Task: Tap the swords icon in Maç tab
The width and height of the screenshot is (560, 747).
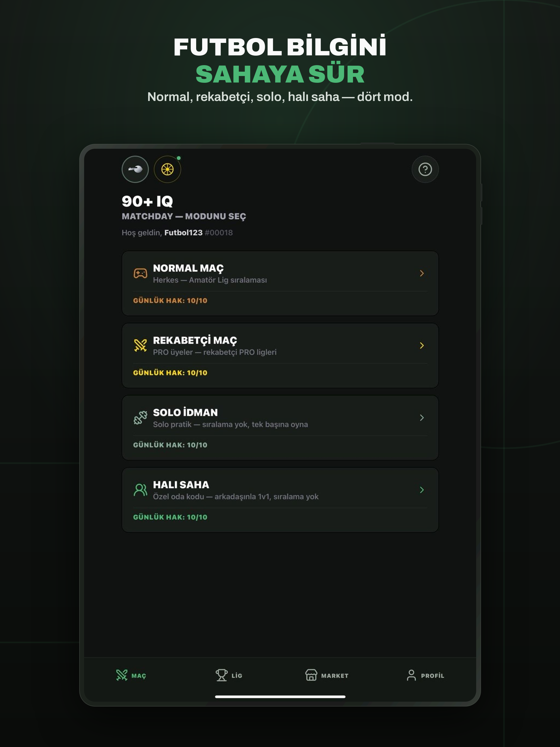Action: [122, 675]
